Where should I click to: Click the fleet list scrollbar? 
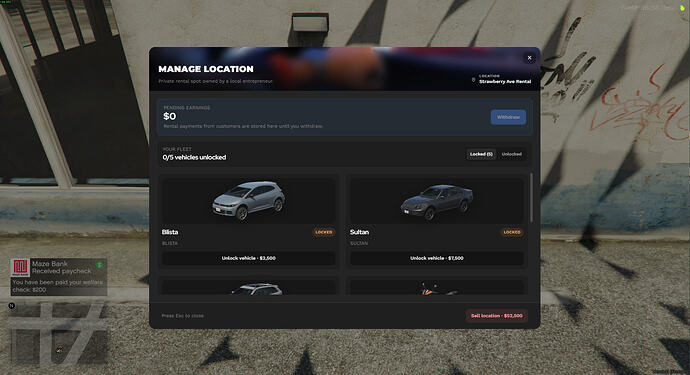(x=531, y=198)
